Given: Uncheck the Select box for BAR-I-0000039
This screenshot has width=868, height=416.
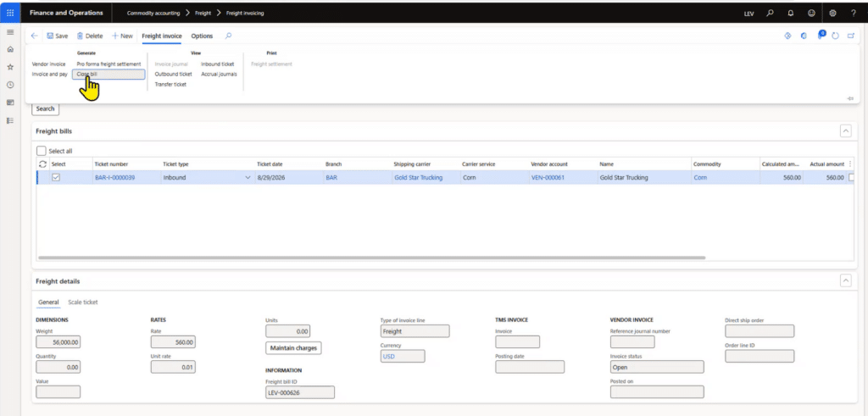Looking at the screenshot, I should [x=56, y=178].
